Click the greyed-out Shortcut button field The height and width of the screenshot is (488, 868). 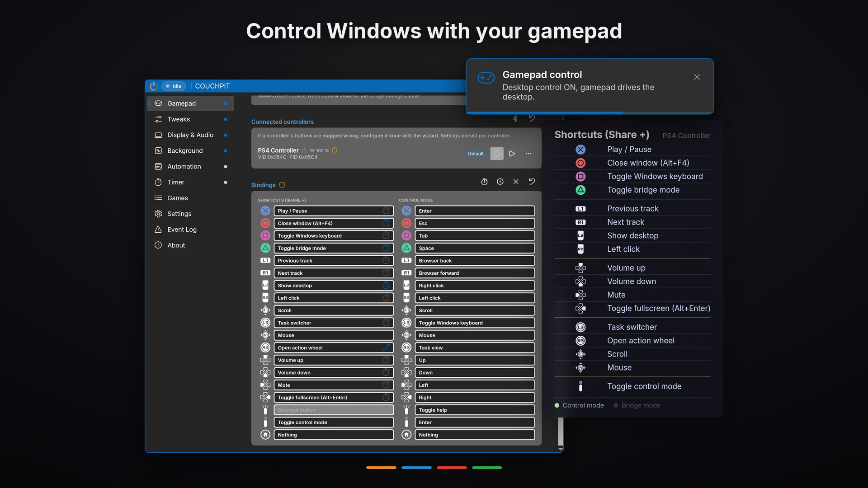(x=334, y=410)
